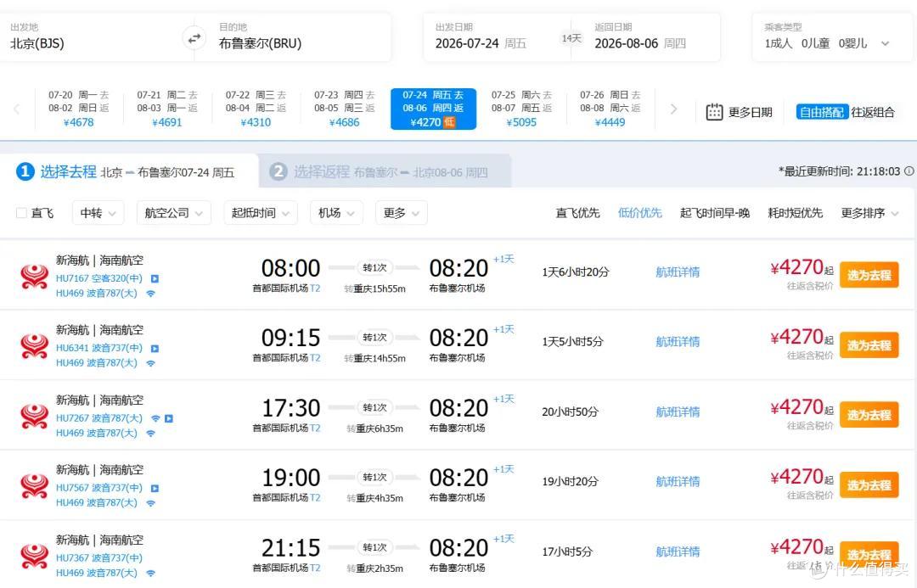The width and height of the screenshot is (917, 588).
Task: Toggle 自由搭配 free combination option
Action: pos(822,112)
